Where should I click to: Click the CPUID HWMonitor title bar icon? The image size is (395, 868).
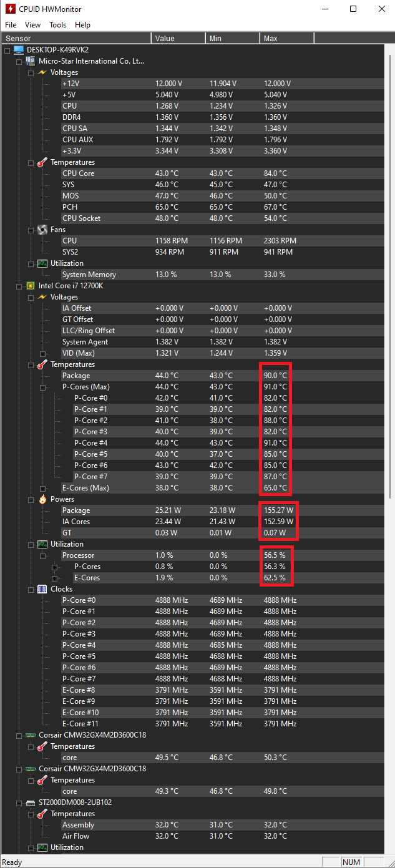point(11,9)
